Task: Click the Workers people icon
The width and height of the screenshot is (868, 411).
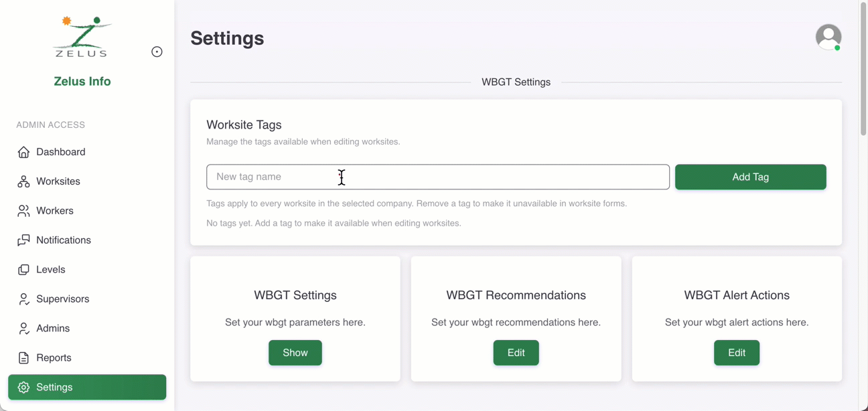Action: 24,211
